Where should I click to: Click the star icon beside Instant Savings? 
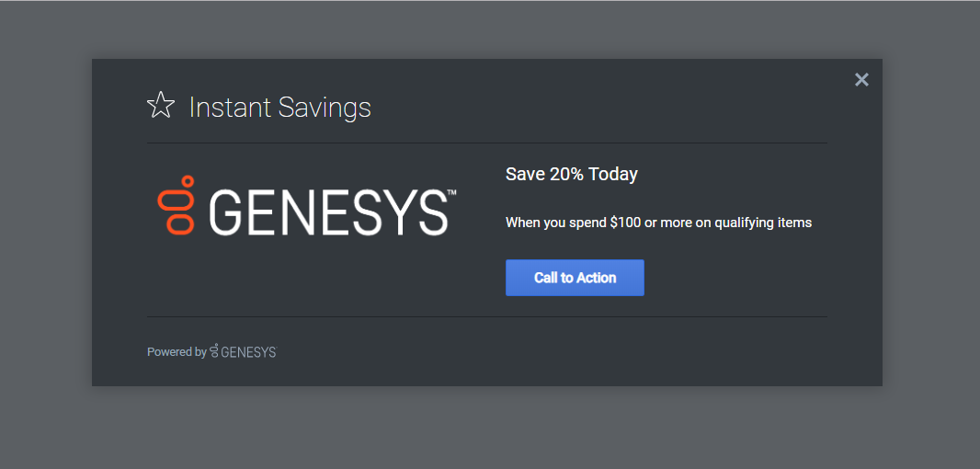pos(161,107)
